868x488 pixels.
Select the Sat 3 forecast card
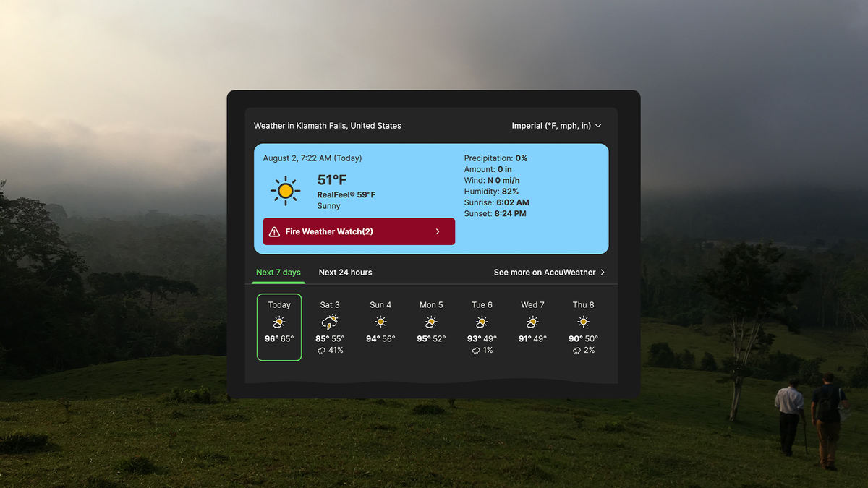click(330, 327)
